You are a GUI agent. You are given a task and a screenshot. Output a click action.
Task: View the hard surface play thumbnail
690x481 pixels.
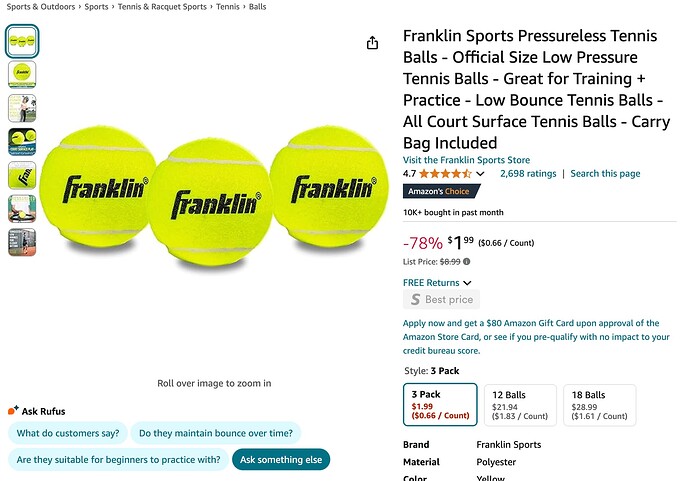(22, 142)
